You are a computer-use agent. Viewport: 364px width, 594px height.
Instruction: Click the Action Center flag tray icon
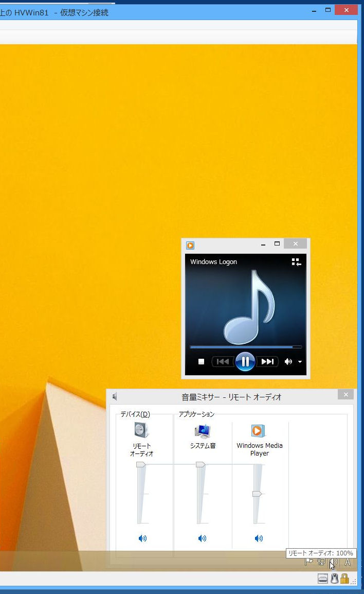(x=309, y=562)
